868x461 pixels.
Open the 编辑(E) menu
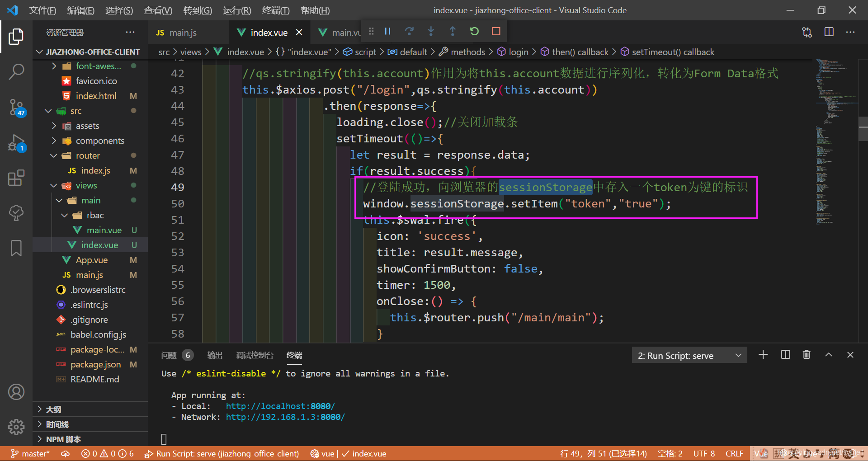pyautogui.click(x=80, y=10)
